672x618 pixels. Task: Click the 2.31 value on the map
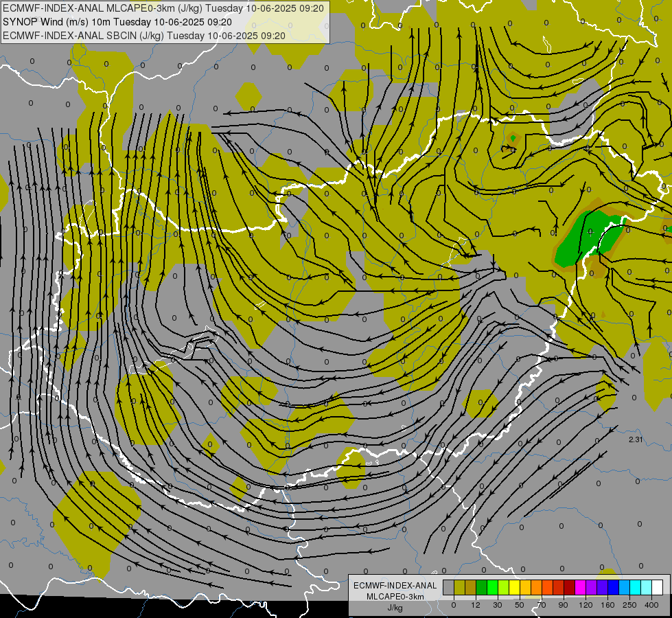(636, 439)
